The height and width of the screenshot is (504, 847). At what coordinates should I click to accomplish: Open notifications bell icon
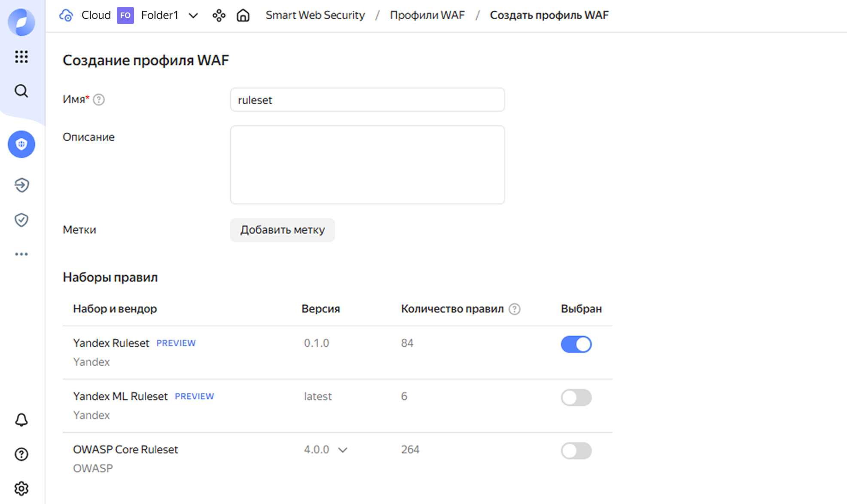pos(21,419)
